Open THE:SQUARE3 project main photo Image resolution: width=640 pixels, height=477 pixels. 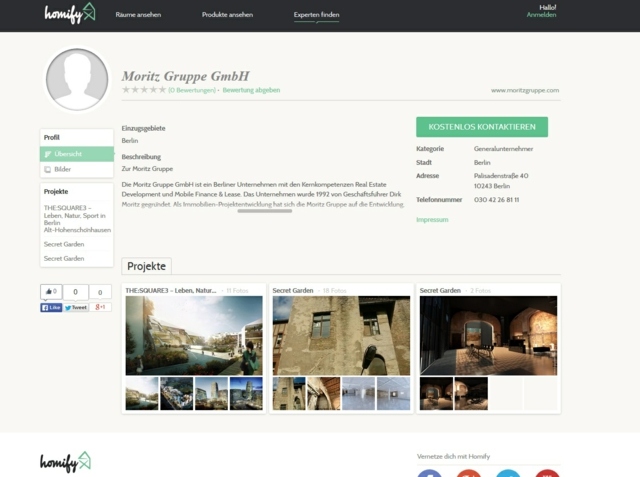(x=194, y=335)
